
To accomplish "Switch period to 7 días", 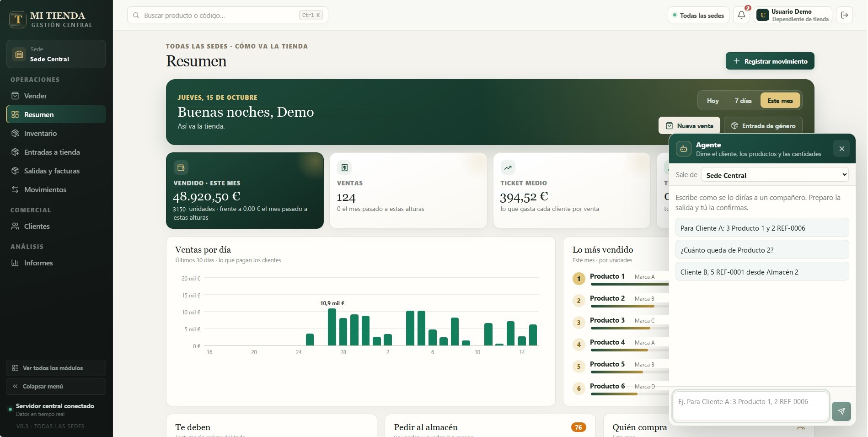I will coord(743,101).
